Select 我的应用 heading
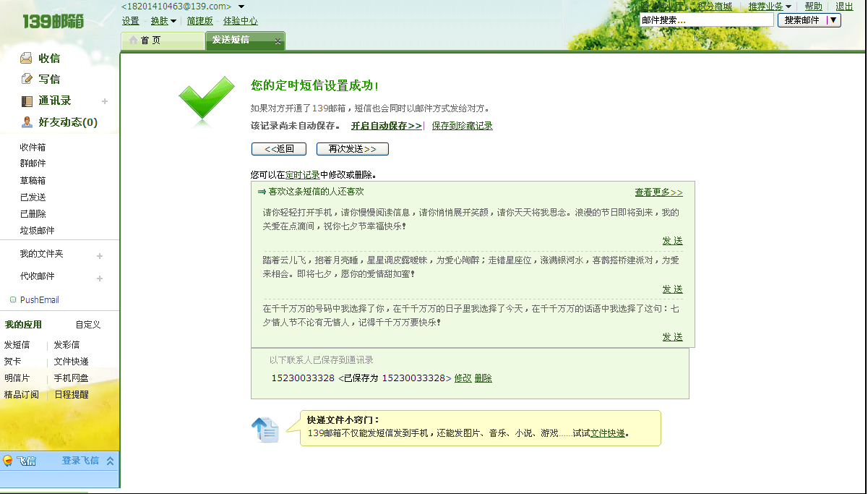 pyautogui.click(x=23, y=325)
